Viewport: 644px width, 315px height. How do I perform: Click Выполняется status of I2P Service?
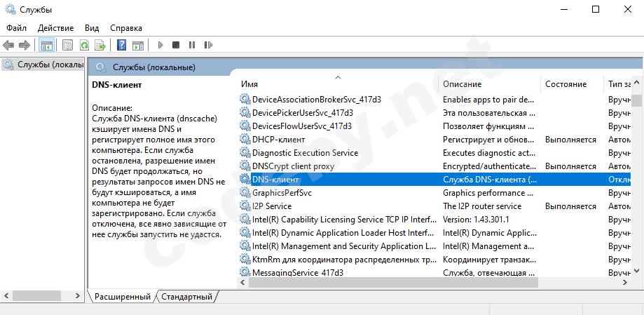click(570, 206)
